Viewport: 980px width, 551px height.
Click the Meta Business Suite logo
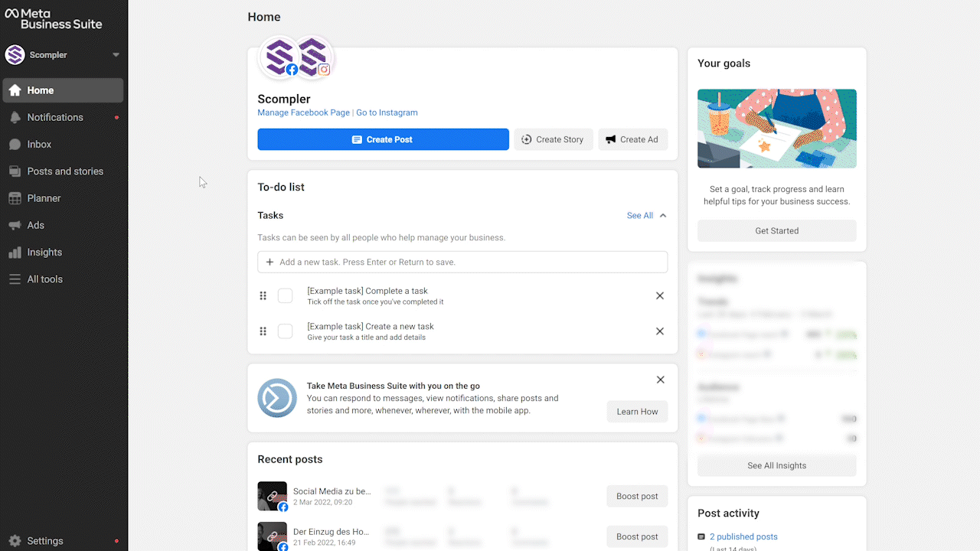tap(54, 18)
